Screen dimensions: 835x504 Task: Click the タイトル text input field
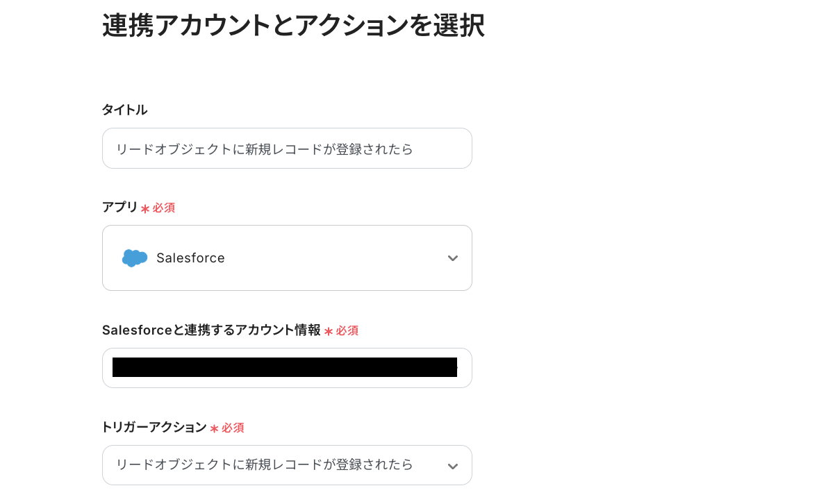(287, 149)
